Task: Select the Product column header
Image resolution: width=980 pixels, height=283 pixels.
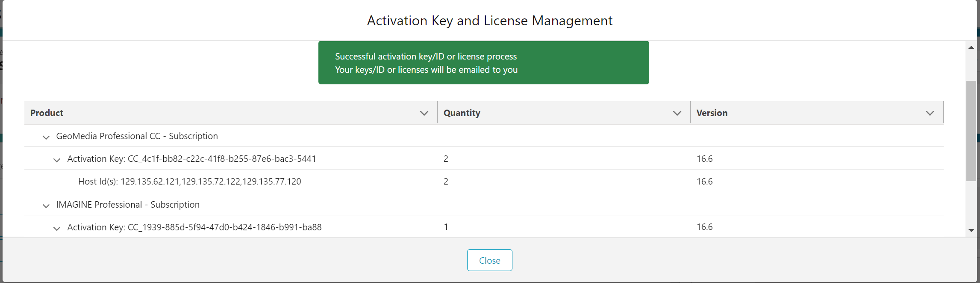Action: click(x=46, y=113)
